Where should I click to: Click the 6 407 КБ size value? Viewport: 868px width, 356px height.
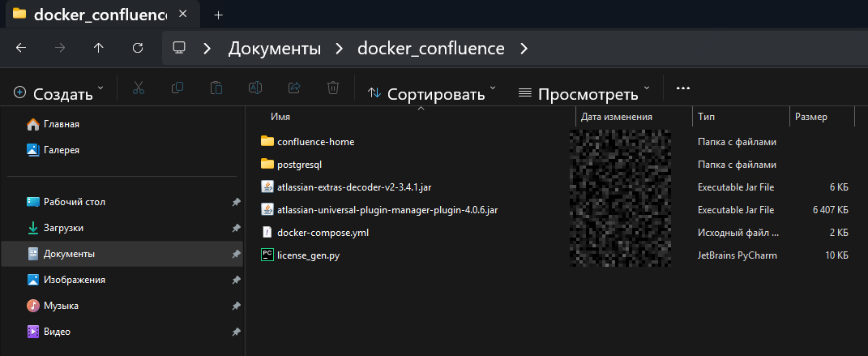pyautogui.click(x=831, y=210)
